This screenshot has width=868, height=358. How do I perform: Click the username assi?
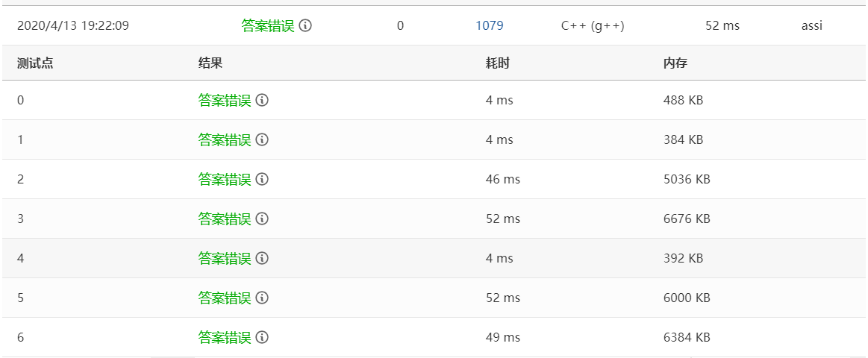pos(812,25)
